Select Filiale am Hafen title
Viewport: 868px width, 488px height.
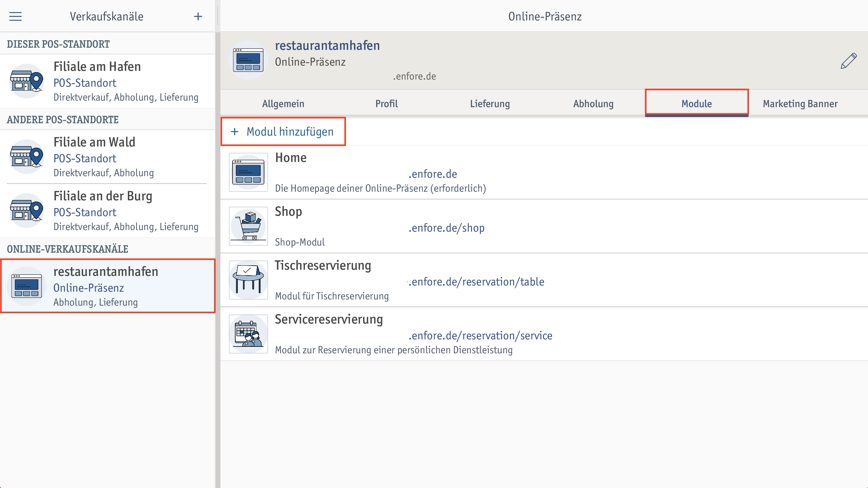pyautogui.click(x=97, y=66)
